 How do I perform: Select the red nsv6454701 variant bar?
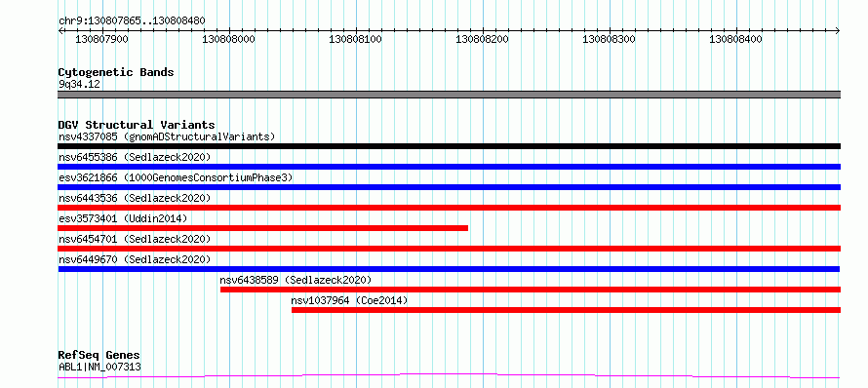click(x=449, y=249)
